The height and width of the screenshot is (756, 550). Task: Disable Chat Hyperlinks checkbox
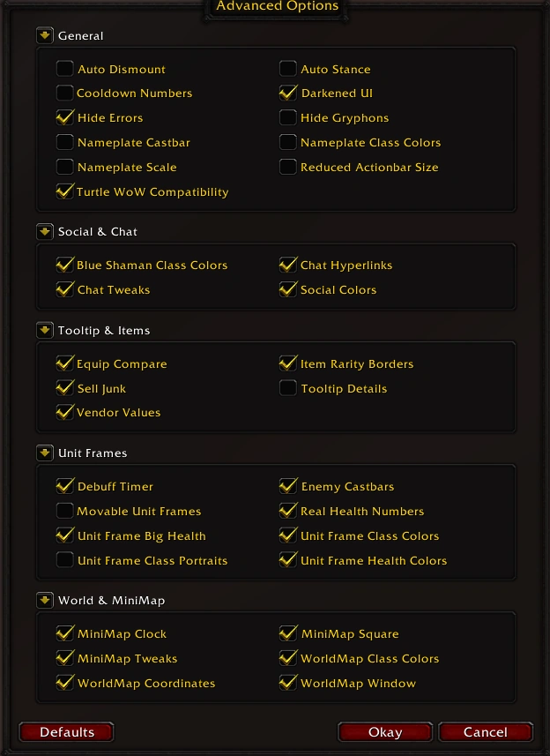(x=288, y=265)
